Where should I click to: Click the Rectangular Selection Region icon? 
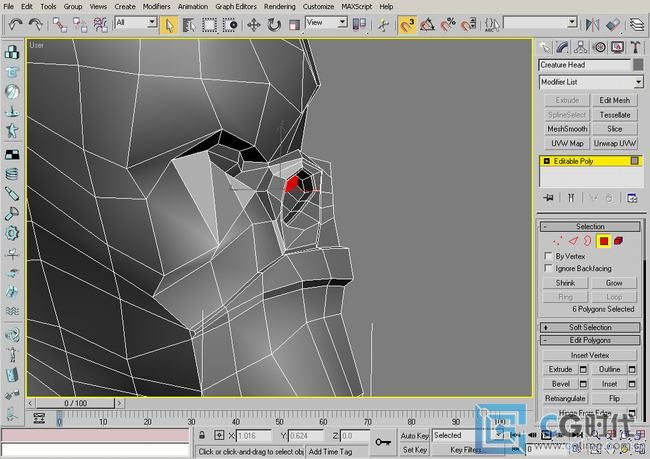209,25
